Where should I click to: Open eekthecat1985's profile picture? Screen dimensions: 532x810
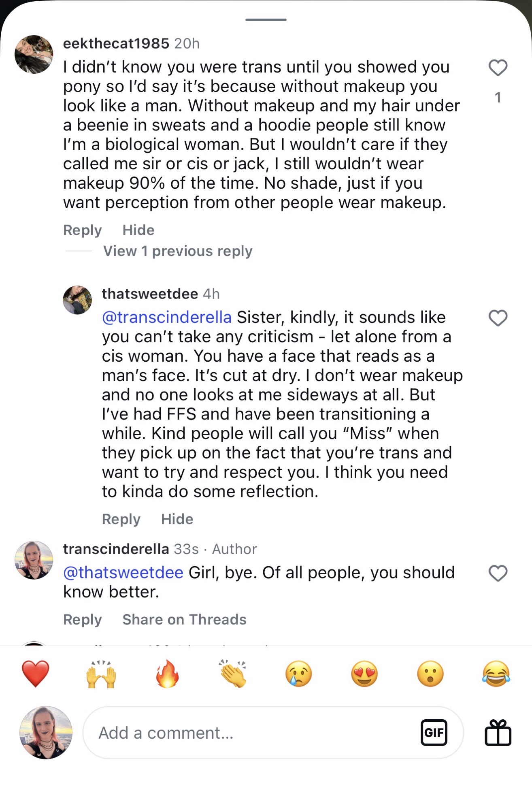click(x=34, y=54)
